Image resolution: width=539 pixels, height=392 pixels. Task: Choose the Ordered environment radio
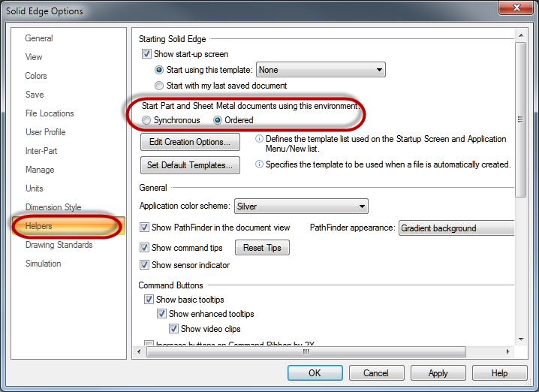point(218,120)
